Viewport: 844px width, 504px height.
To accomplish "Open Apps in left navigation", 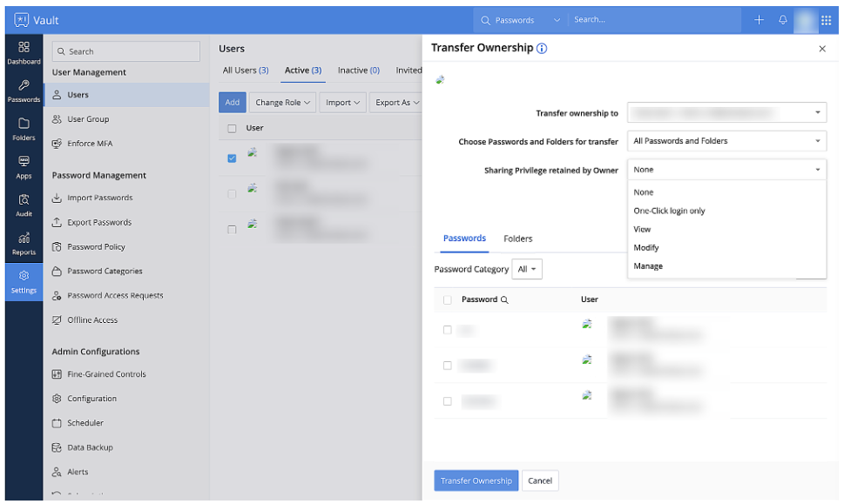I will tap(24, 168).
